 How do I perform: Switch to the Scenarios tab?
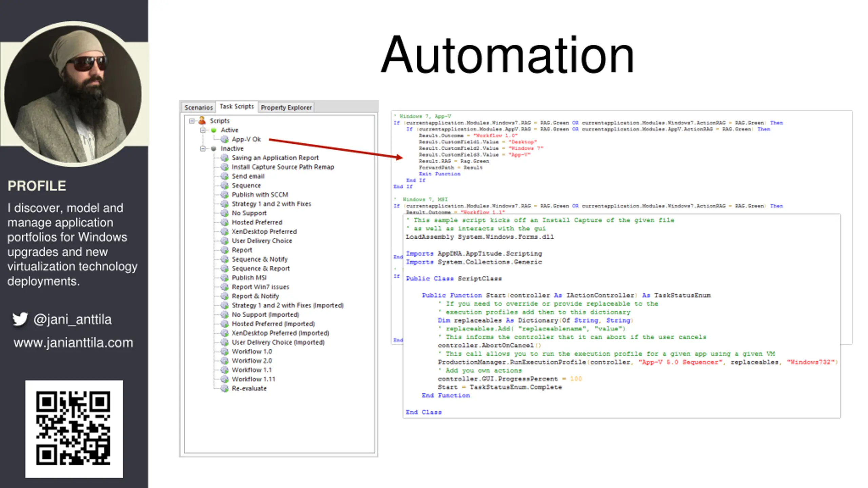pos(198,107)
